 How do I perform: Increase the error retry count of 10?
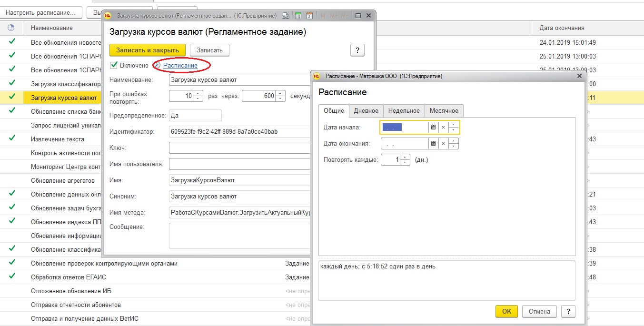(x=198, y=93)
